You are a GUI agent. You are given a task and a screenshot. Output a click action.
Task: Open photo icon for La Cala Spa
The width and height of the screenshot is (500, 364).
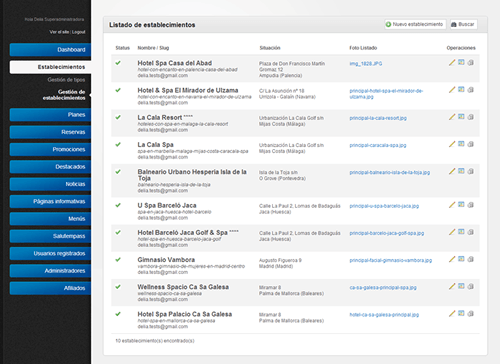coord(461,144)
